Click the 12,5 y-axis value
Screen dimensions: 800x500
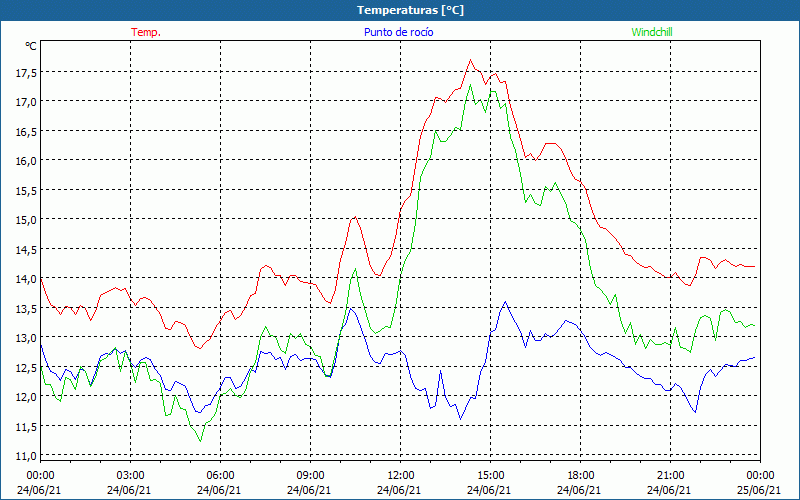click(x=26, y=368)
